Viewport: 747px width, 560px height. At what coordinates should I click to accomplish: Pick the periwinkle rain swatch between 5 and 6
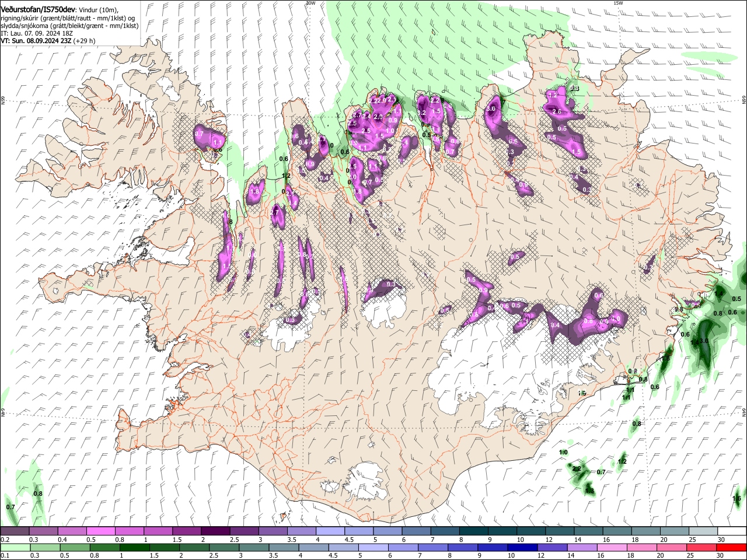tap(373, 547)
